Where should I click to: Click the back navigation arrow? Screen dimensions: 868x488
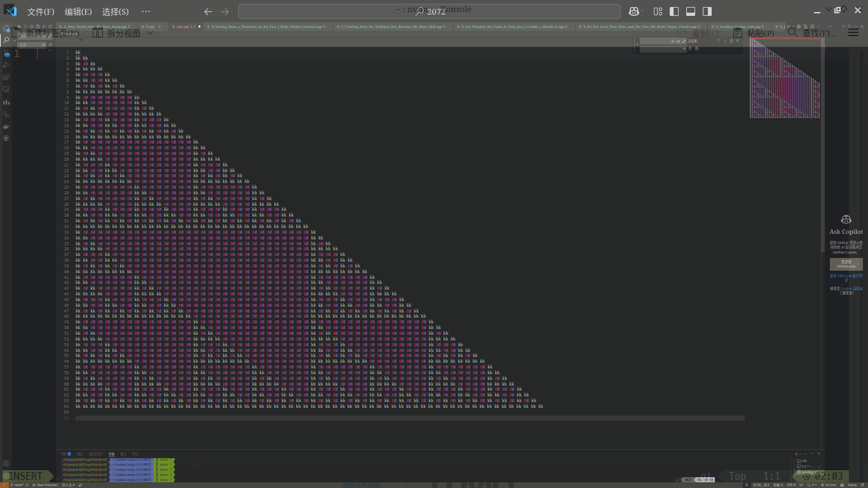[x=208, y=12]
